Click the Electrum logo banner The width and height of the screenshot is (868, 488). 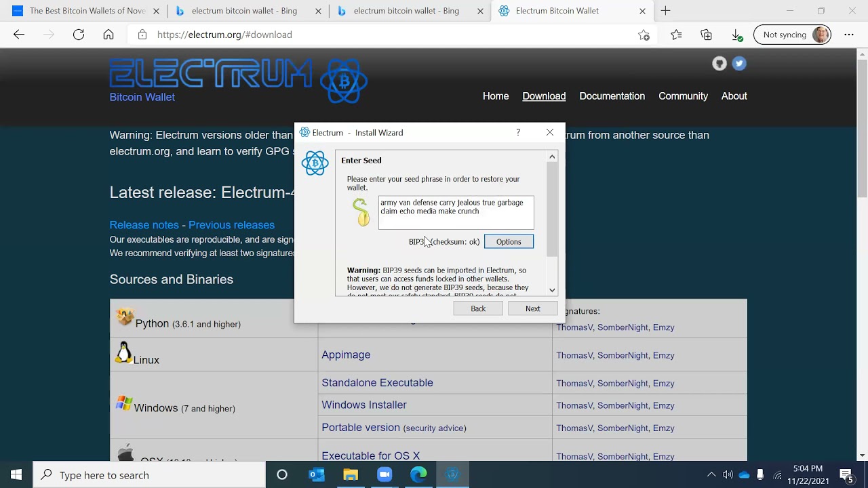coord(238,81)
